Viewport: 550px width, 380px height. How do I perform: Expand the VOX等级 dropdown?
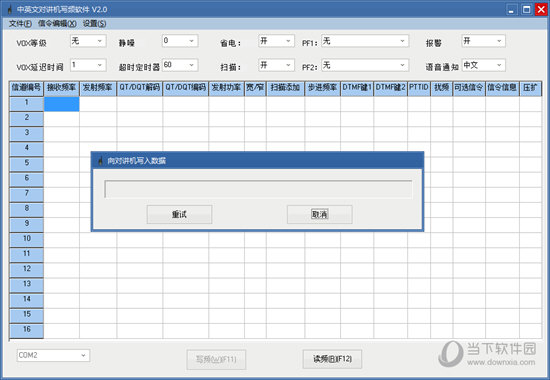click(x=88, y=41)
